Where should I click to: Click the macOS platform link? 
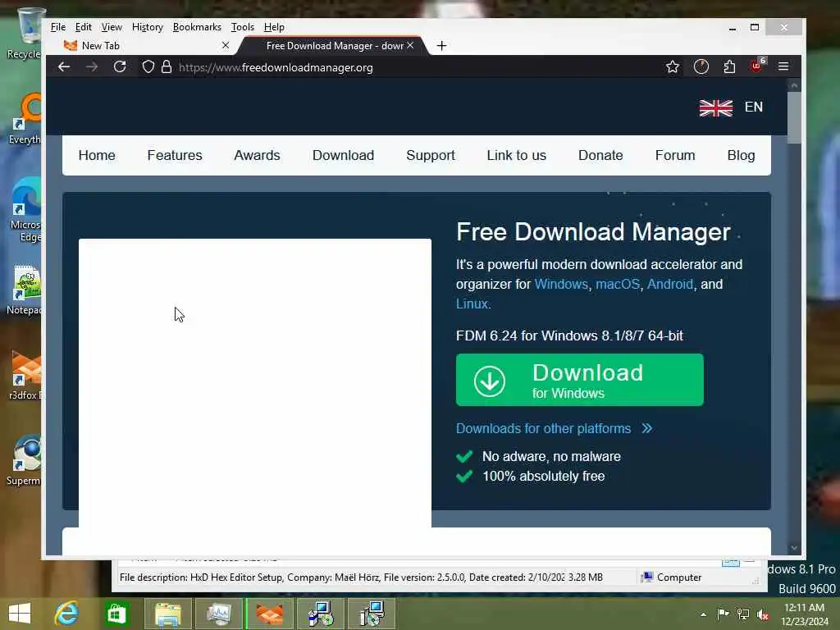pos(618,284)
